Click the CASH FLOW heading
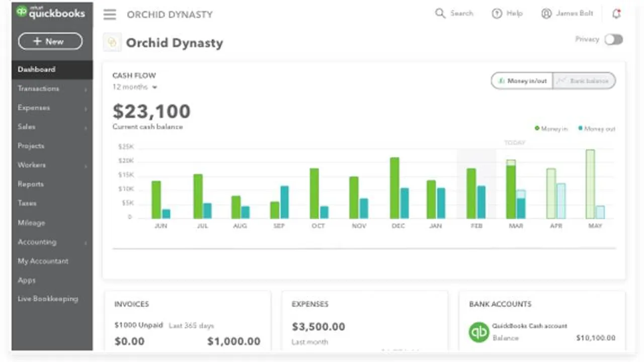The height and width of the screenshot is (362, 644). coord(134,75)
